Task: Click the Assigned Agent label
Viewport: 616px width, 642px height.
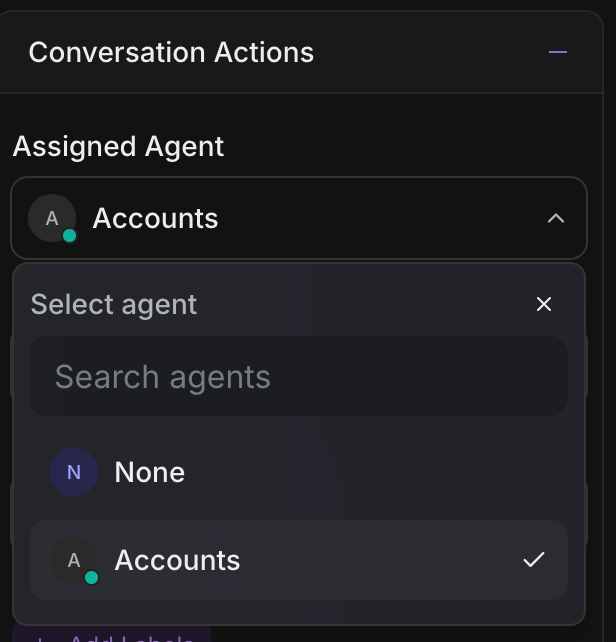Action: [x=118, y=146]
